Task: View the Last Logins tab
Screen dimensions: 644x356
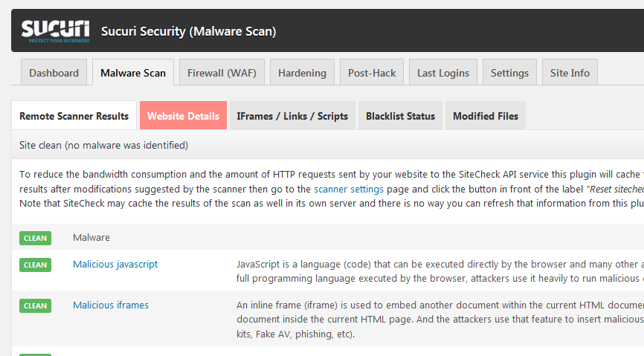Action: [443, 73]
